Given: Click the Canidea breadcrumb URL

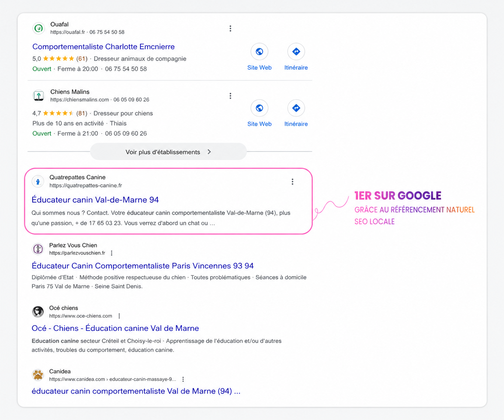Looking at the screenshot, I should [x=113, y=379].
